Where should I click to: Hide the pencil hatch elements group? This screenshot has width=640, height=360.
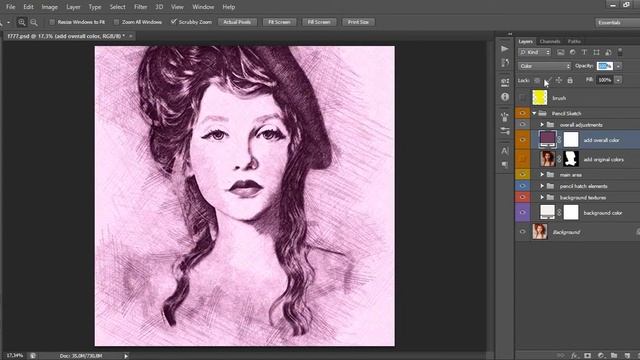click(x=522, y=186)
